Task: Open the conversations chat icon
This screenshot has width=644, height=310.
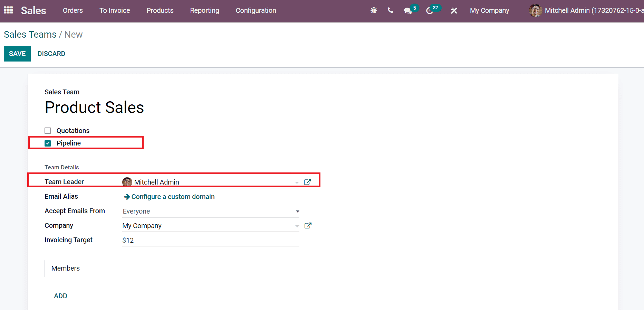Action: click(408, 11)
